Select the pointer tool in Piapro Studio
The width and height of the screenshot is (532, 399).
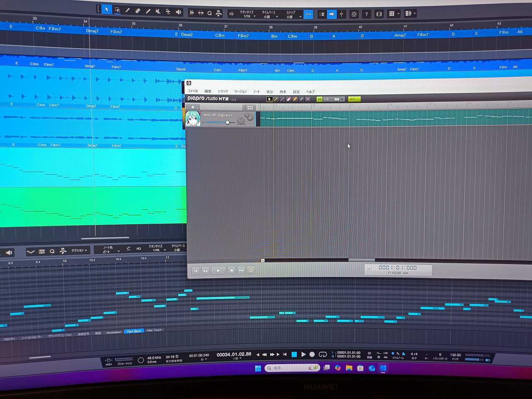click(x=269, y=99)
